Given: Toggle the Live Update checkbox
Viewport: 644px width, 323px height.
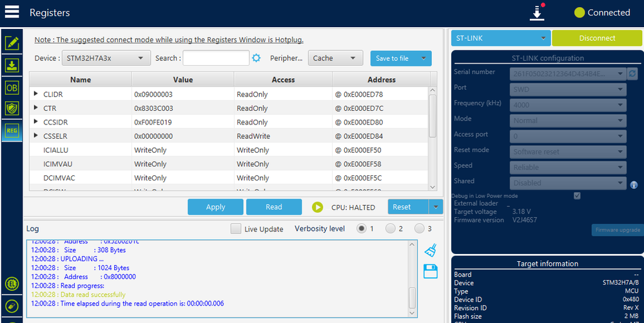Looking at the screenshot, I should click(236, 229).
